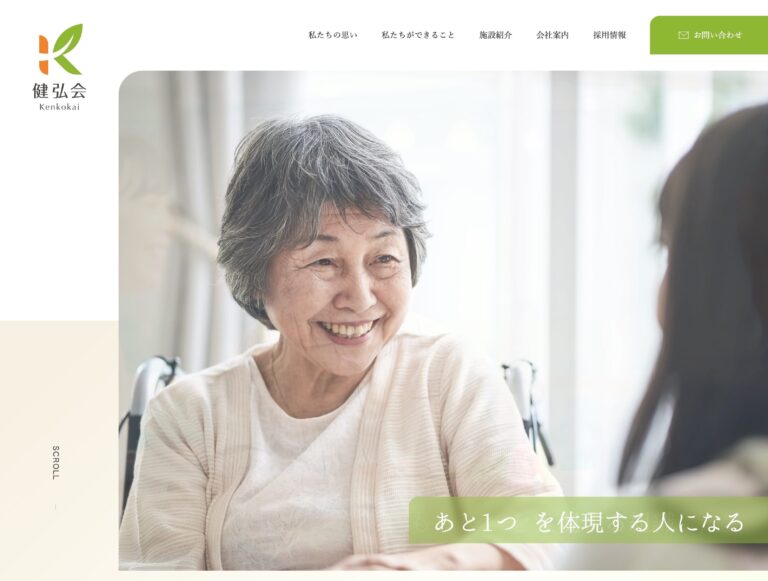
Task: Click the orange shape in the Kenkokai logo
Action: (43, 54)
